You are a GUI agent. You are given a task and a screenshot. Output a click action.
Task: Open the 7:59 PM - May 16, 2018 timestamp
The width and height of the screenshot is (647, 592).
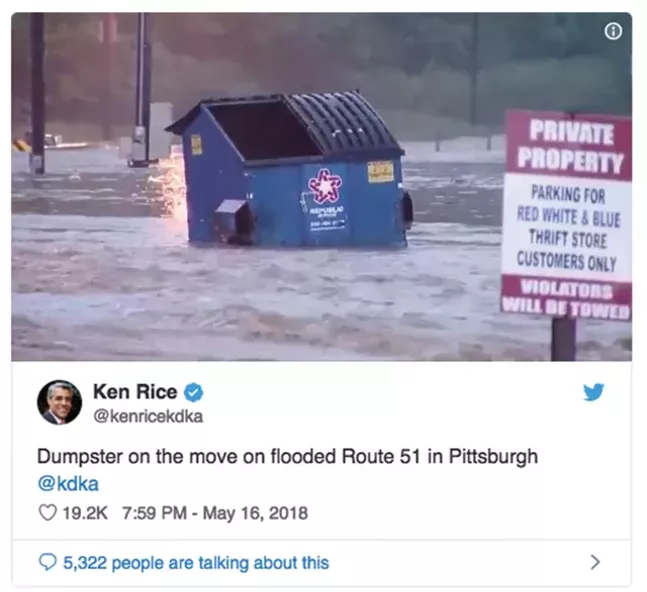[215, 513]
